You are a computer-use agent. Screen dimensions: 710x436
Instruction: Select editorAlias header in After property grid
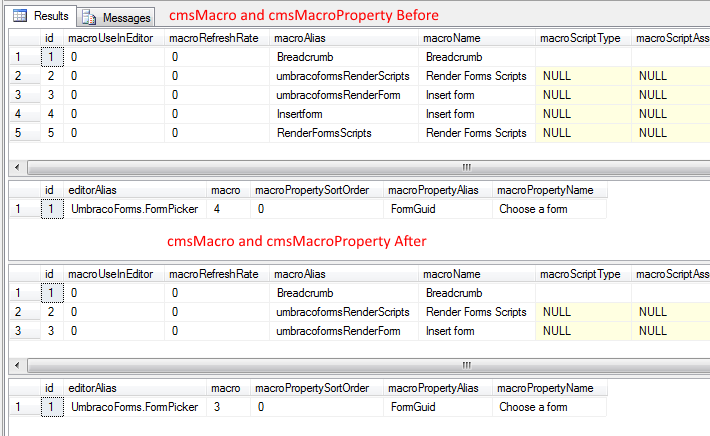[x=135, y=388]
